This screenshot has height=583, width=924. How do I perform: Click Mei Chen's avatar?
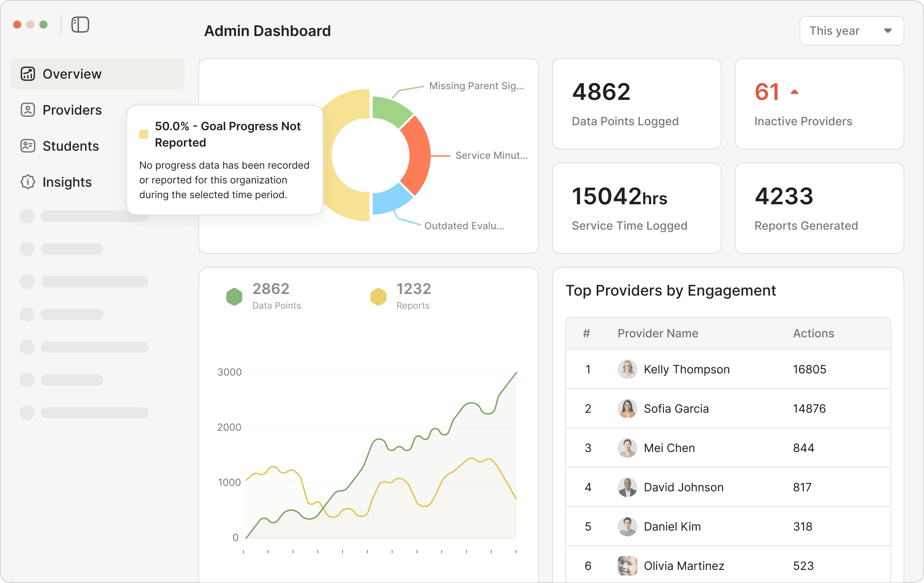click(627, 448)
